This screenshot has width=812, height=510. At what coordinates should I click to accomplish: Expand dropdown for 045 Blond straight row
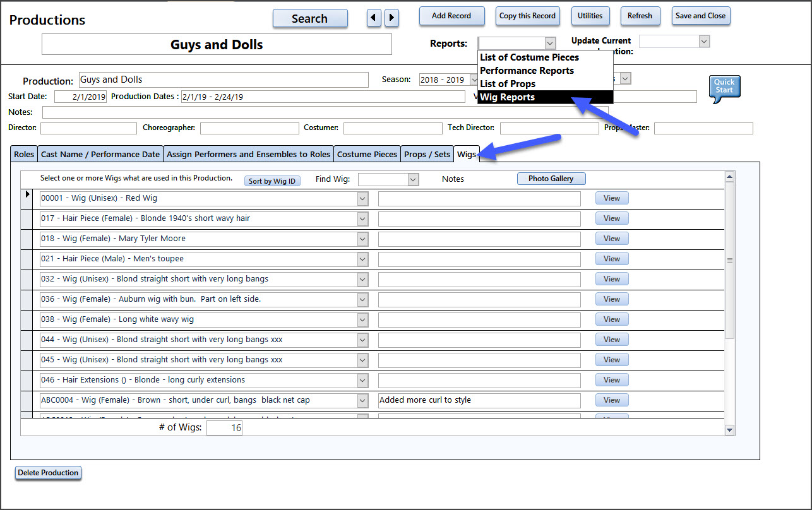[x=363, y=360]
